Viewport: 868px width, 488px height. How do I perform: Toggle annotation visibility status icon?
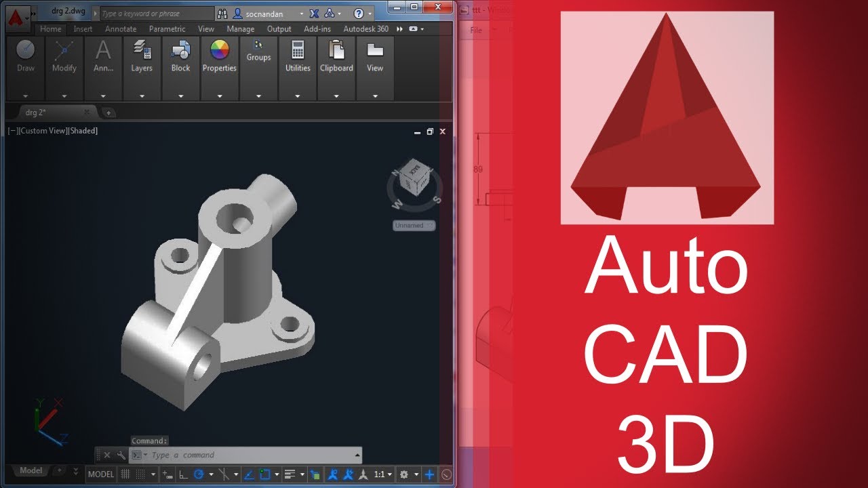(x=333, y=474)
